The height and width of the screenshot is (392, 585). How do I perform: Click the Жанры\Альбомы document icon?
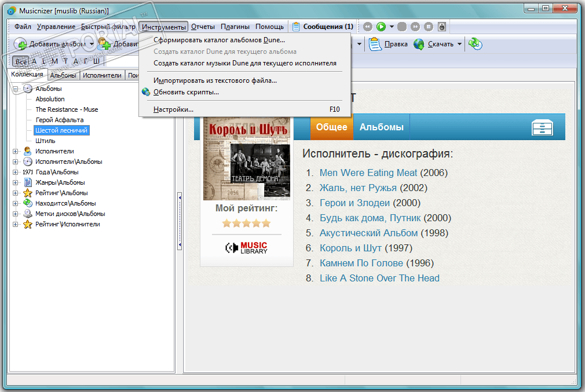(x=28, y=182)
